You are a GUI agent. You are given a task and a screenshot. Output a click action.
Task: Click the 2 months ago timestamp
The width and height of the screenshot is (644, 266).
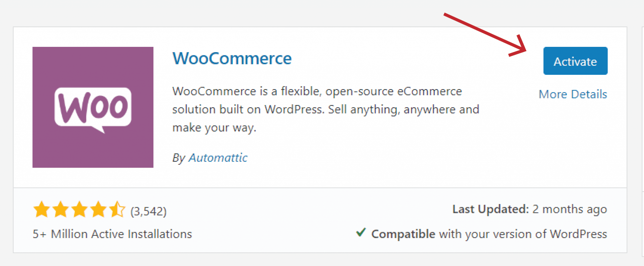click(x=570, y=209)
